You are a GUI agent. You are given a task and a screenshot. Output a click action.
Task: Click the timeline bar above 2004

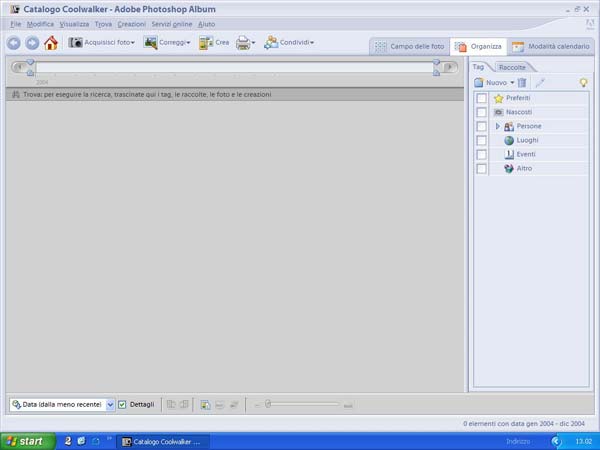coord(234,67)
